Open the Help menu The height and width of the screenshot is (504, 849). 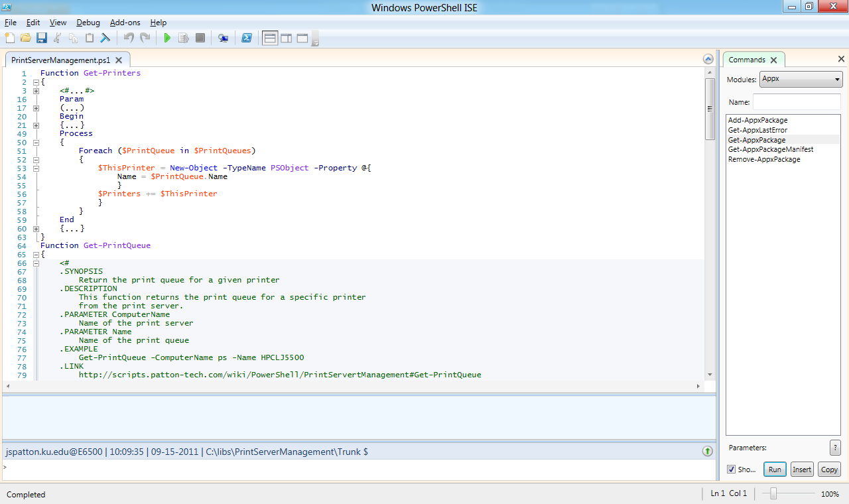point(159,23)
